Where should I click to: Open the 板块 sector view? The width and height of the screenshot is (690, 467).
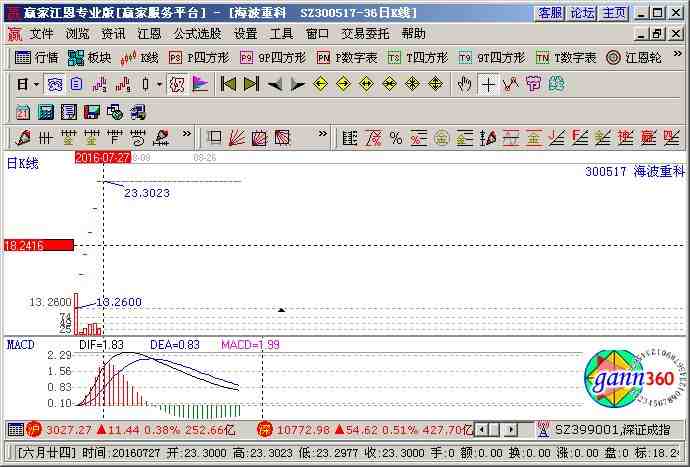(90, 58)
